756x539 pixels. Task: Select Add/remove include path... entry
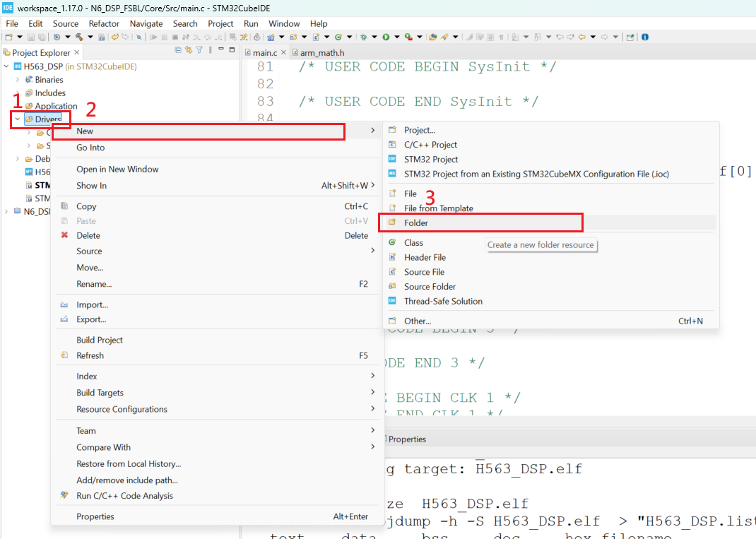(x=217, y=480)
